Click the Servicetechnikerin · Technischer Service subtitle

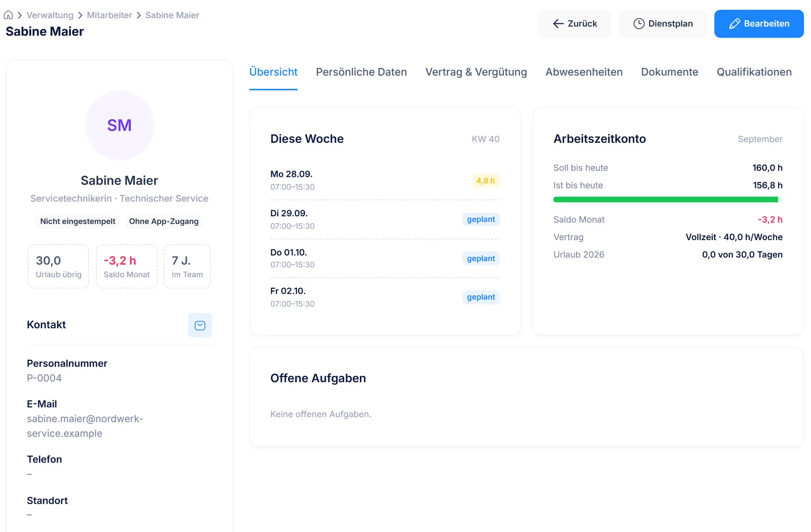point(120,199)
